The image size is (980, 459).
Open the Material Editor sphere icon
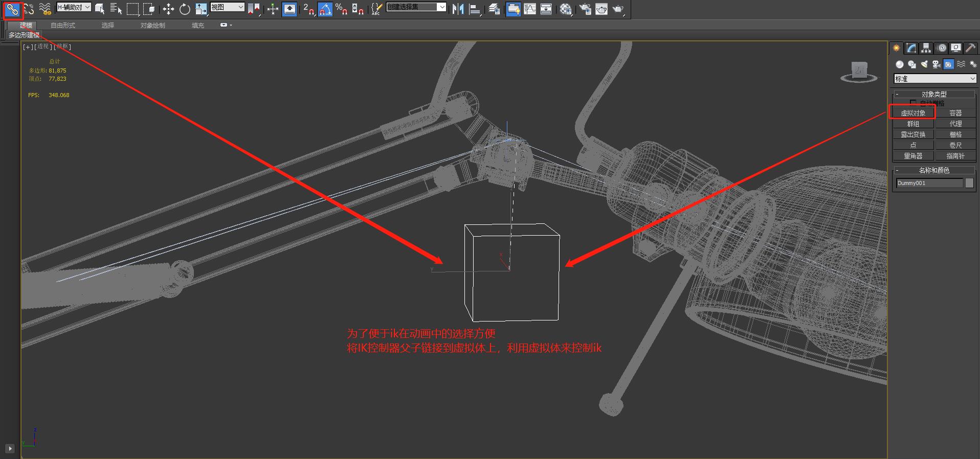coord(565,9)
